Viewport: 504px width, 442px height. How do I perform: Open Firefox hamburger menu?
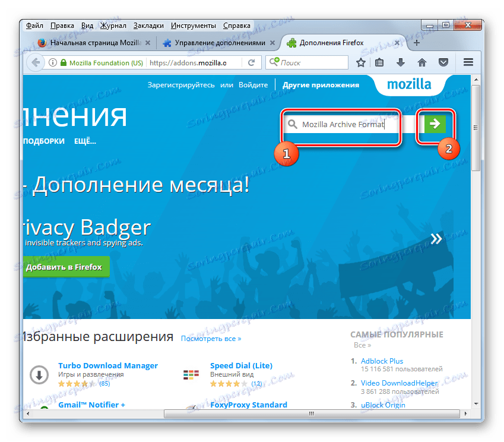pos(468,62)
